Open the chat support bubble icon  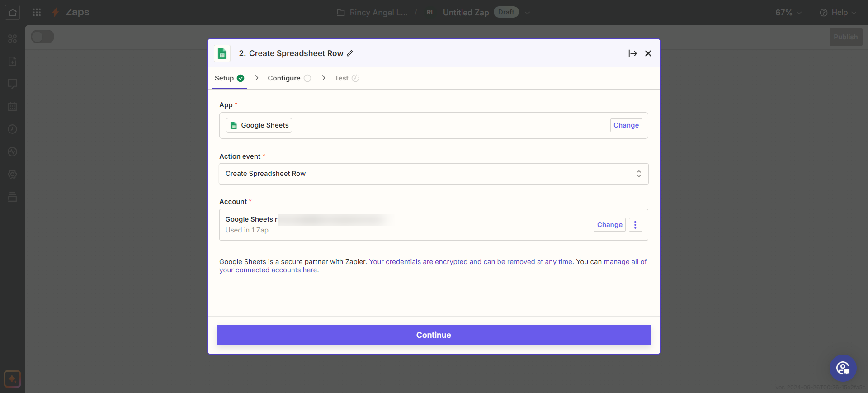[x=843, y=368]
